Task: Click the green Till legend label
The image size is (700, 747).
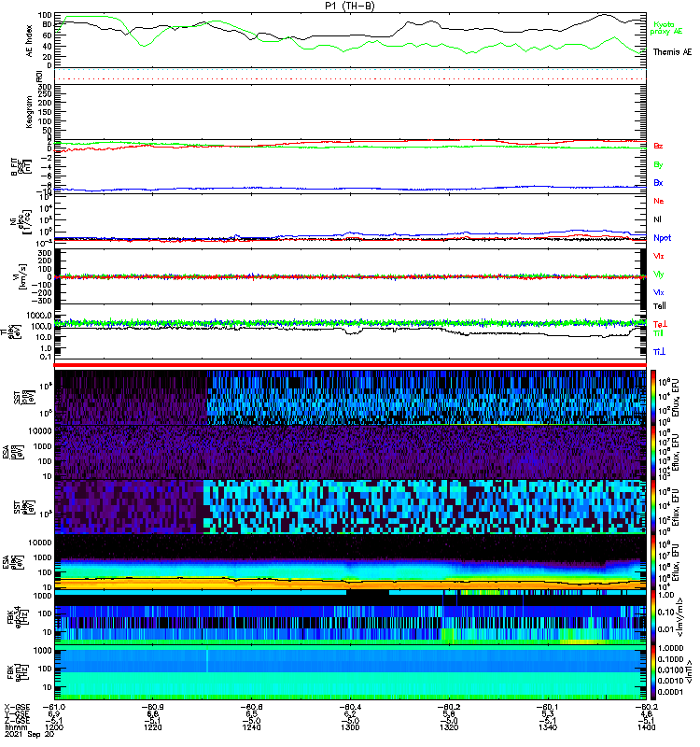Action: [x=658, y=333]
